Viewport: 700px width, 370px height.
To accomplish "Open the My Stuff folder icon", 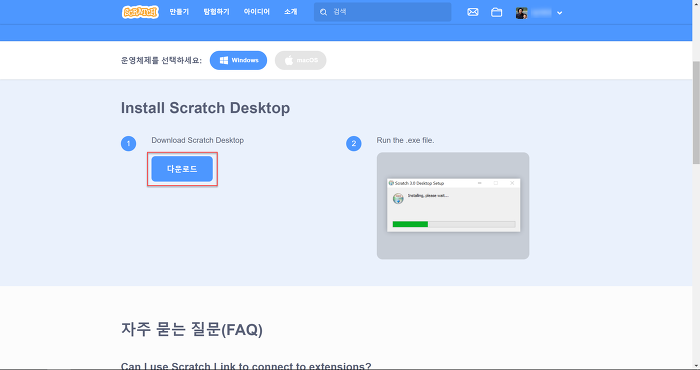I will click(496, 12).
